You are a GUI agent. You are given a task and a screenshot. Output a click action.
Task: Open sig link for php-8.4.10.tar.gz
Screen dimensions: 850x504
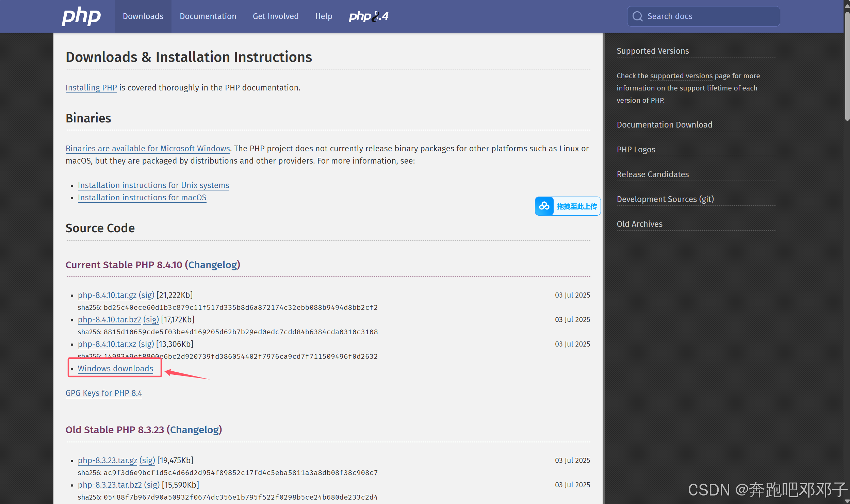click(x=147, y=295)
